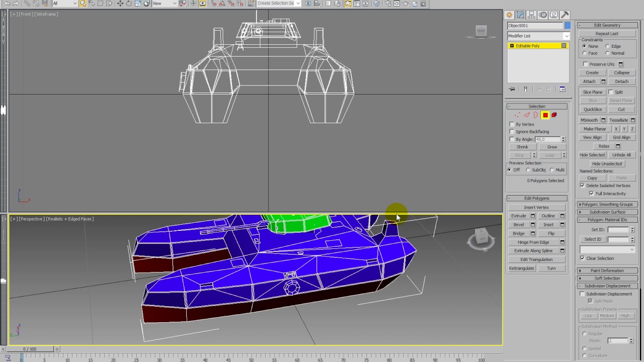Open the Display command panel tab

553,15
